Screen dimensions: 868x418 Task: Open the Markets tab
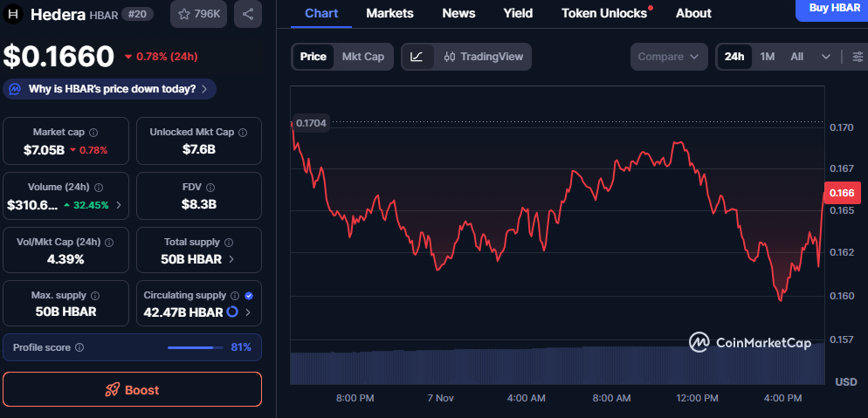pos(389,13)
